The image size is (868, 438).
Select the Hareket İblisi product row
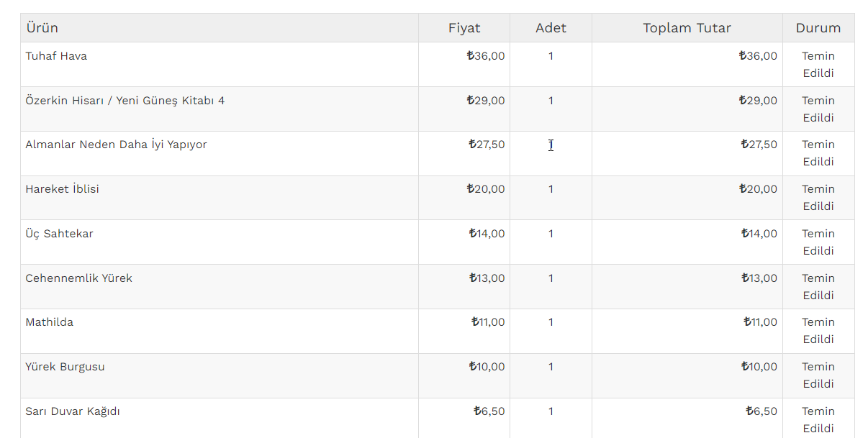coord(62,189)
